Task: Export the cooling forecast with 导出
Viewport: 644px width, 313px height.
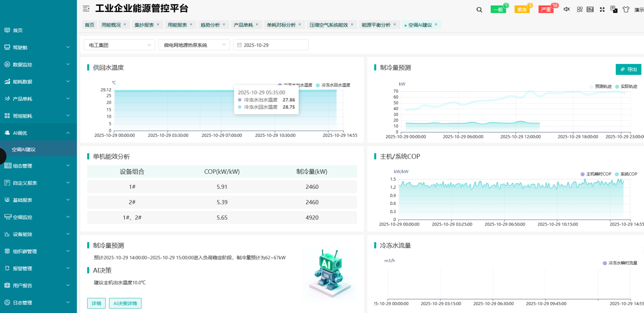Action: (628, 69)
